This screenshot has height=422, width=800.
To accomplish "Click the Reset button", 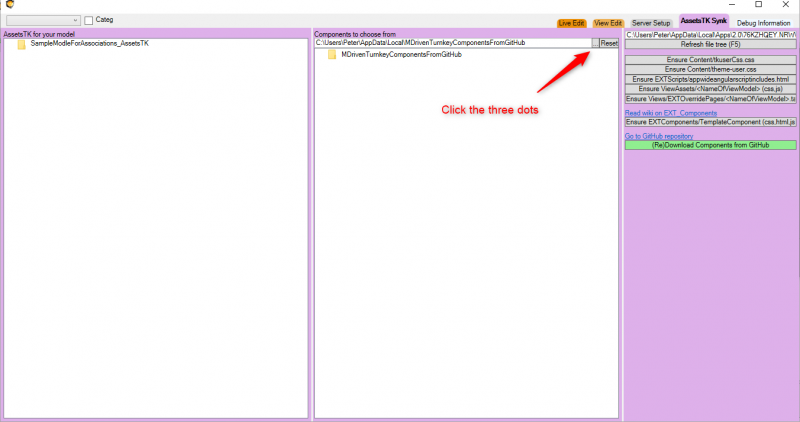I will (609, 43).
